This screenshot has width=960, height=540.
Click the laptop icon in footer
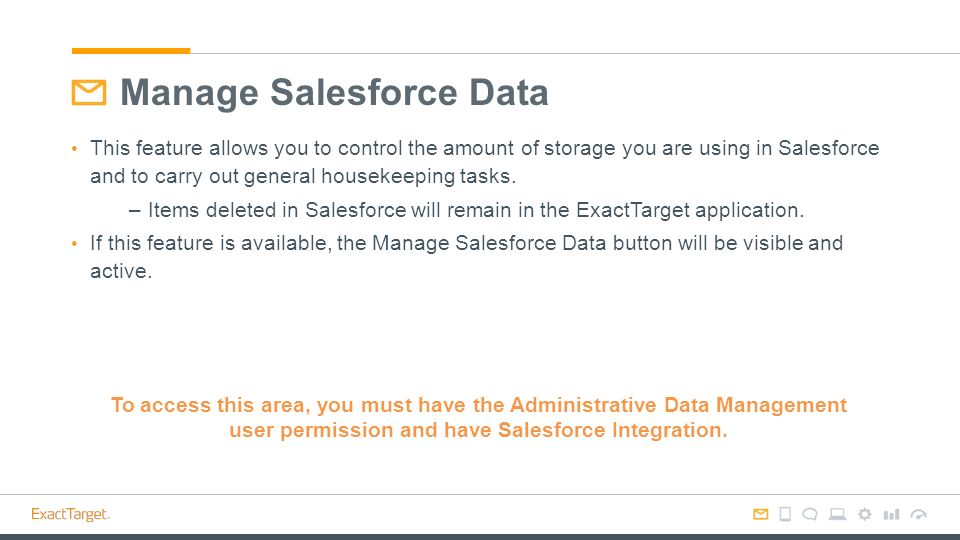(x=838, y=514)
